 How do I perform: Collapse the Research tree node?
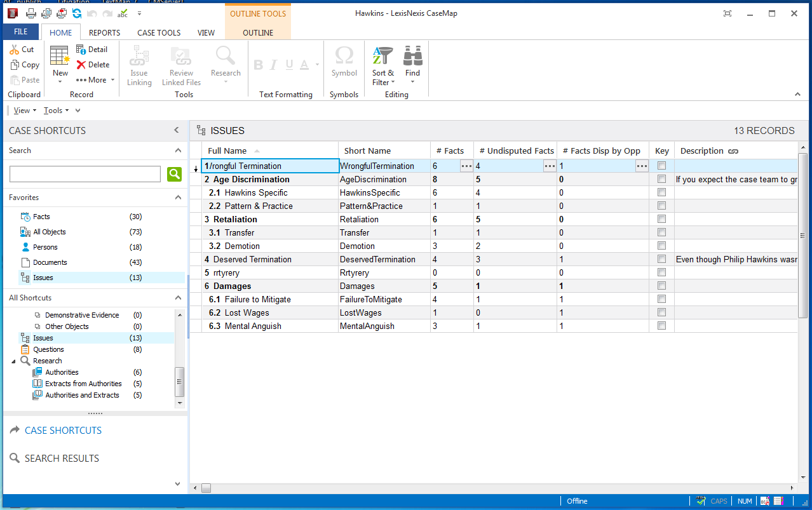point(14,361)
